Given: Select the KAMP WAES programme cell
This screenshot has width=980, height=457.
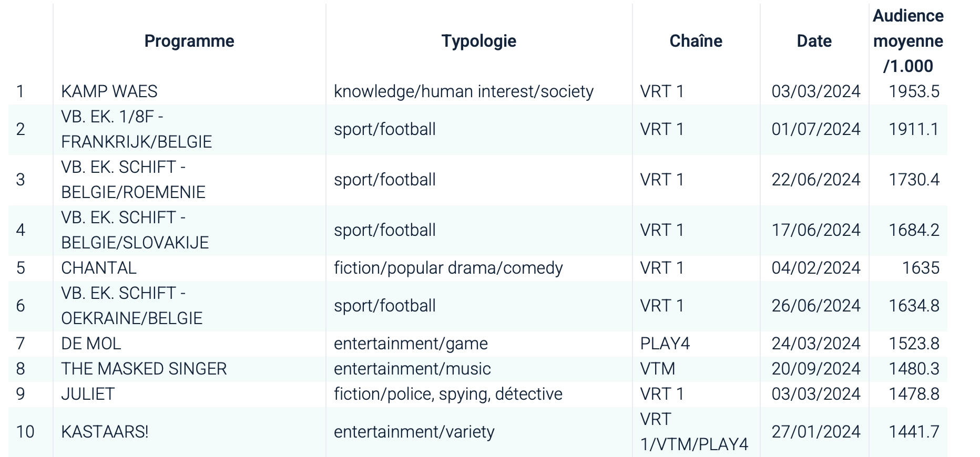Looking at the screenshot, I should click(109, 91).
